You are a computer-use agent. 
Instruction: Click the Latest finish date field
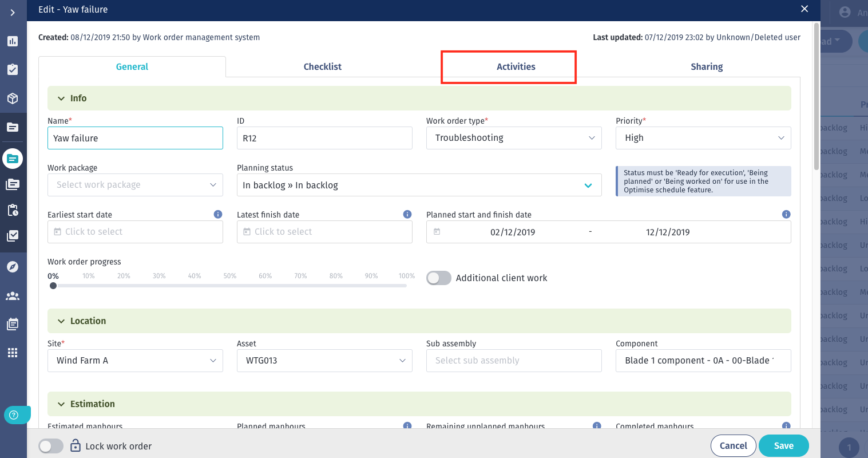(324, 232)
